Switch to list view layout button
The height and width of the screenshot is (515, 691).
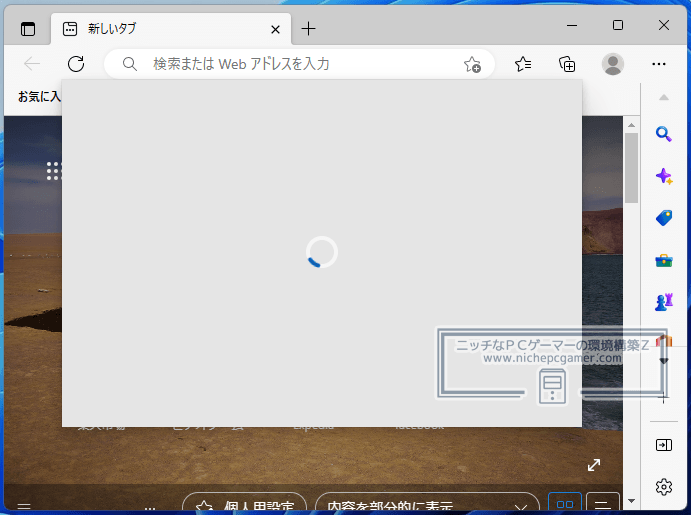click(x=603, y=503)
